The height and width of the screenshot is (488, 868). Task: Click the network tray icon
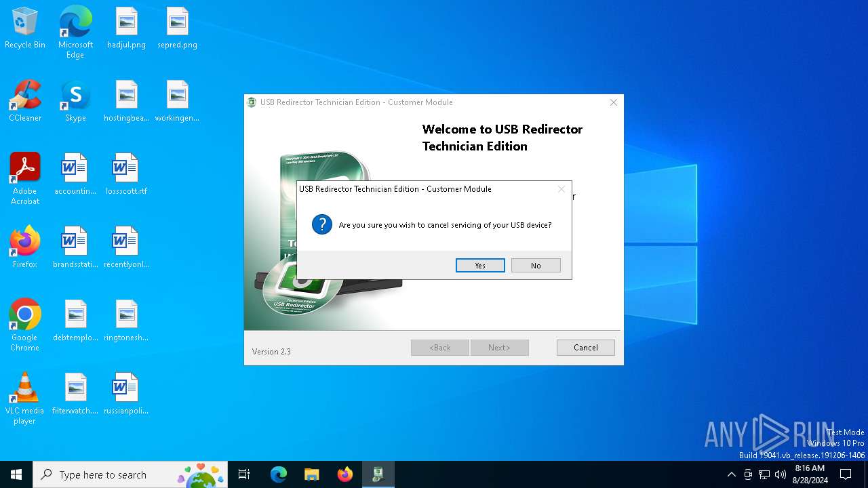click(x=764, y=474)
